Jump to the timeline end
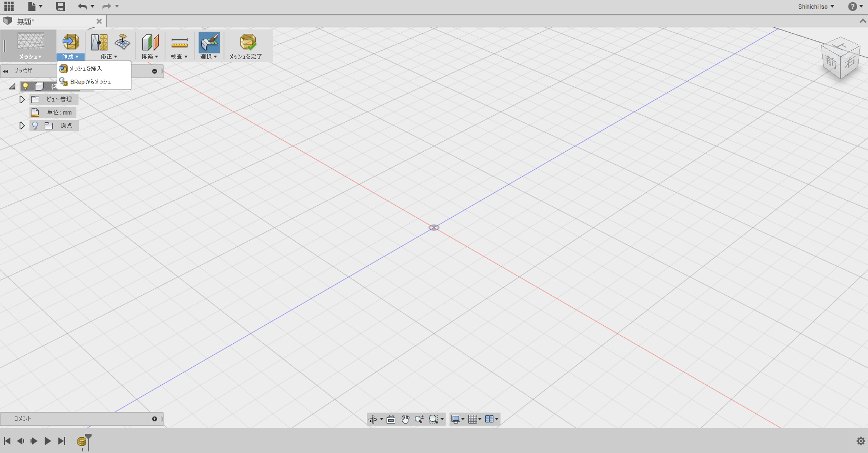The height and width of the screenshot is (453, 868). tap(62, 441)
